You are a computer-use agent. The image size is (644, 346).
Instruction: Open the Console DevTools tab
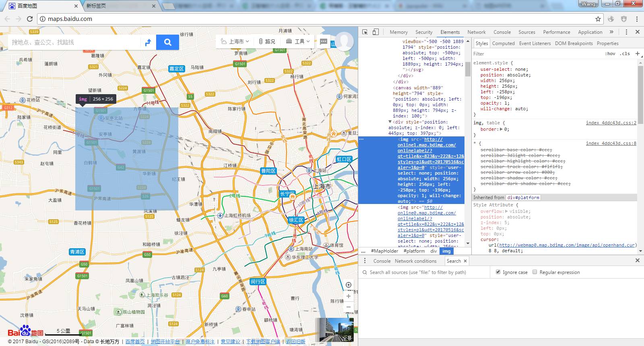[502, 32]
